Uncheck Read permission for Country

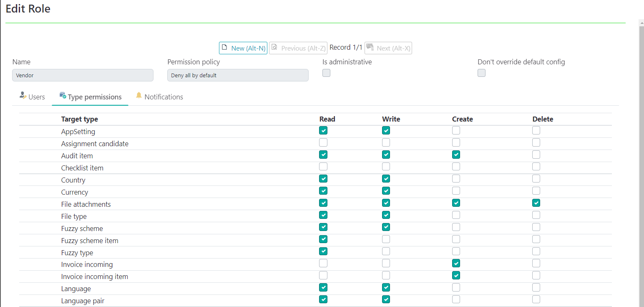323,179
